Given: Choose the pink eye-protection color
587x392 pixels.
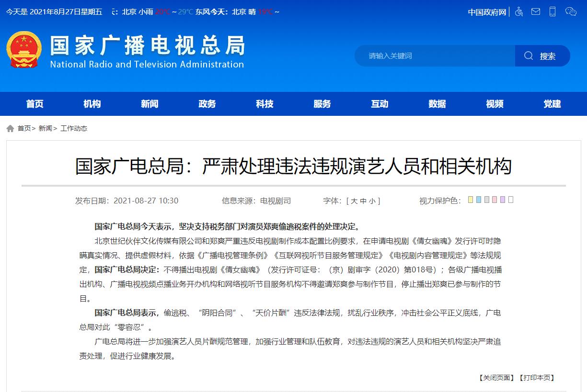Looking at the screenshot, I should coord(495,200).
